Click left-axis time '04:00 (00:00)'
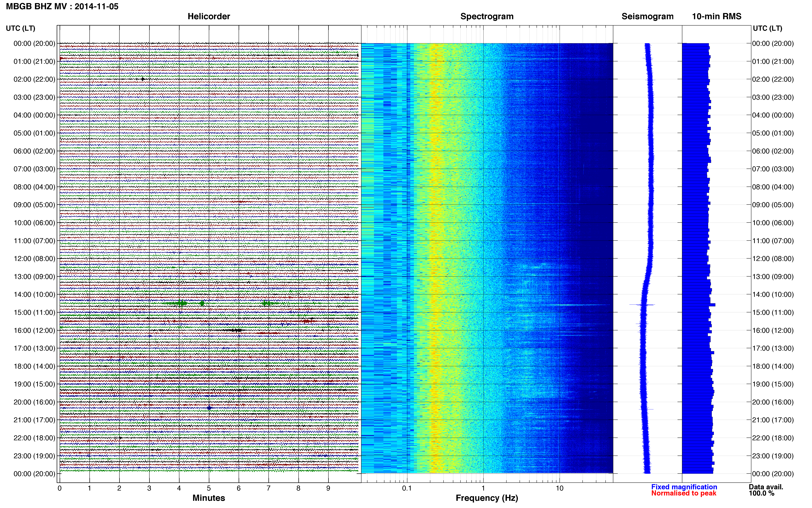Screen dimensions: 812x508 pos(34,115)
